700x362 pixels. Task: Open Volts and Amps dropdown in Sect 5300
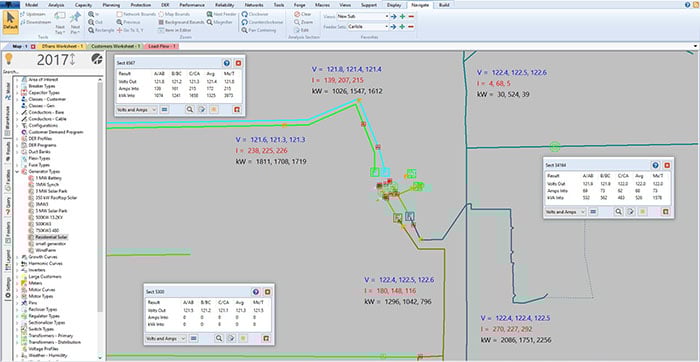pos(166,338)
